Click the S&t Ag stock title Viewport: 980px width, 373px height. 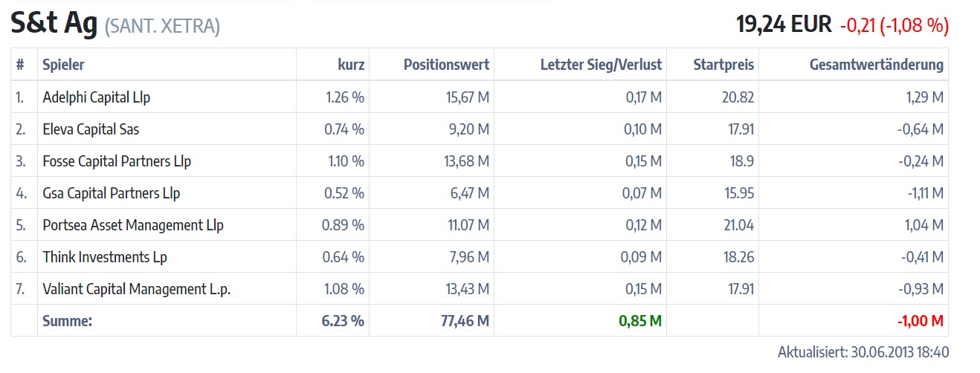[x=54, y=24]
